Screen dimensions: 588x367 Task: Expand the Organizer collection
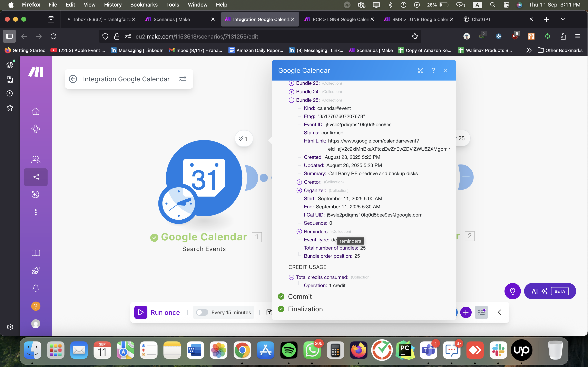coord(299,190)
